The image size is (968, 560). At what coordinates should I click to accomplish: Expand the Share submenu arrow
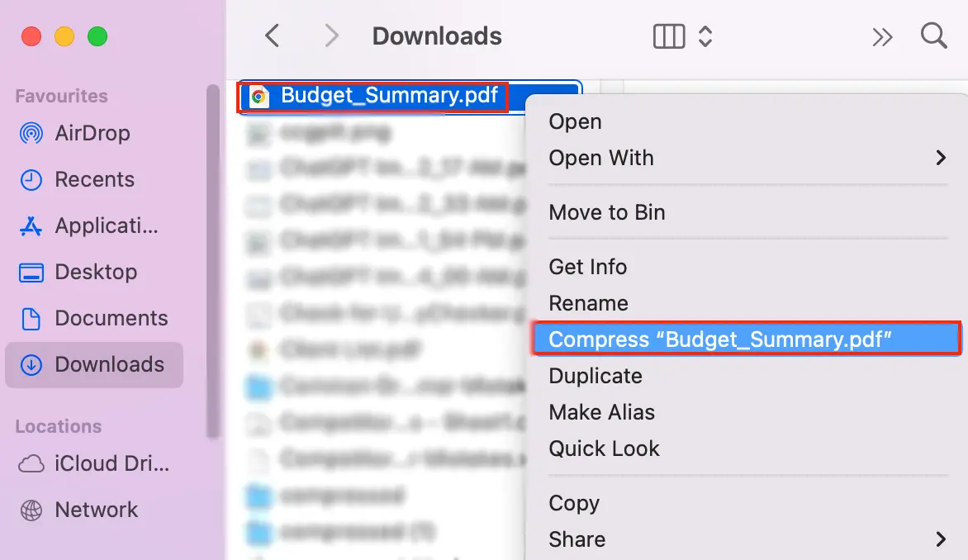coord(940,539)
